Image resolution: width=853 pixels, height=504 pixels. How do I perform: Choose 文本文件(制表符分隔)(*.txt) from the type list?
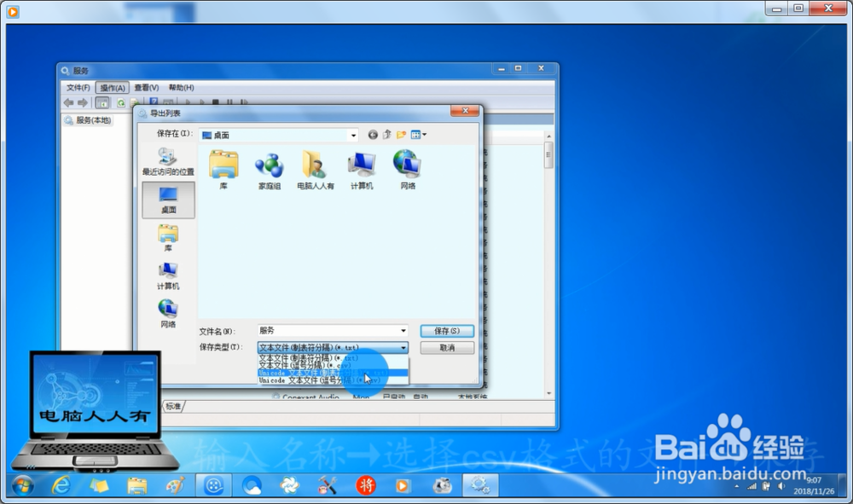coord(333,358)
